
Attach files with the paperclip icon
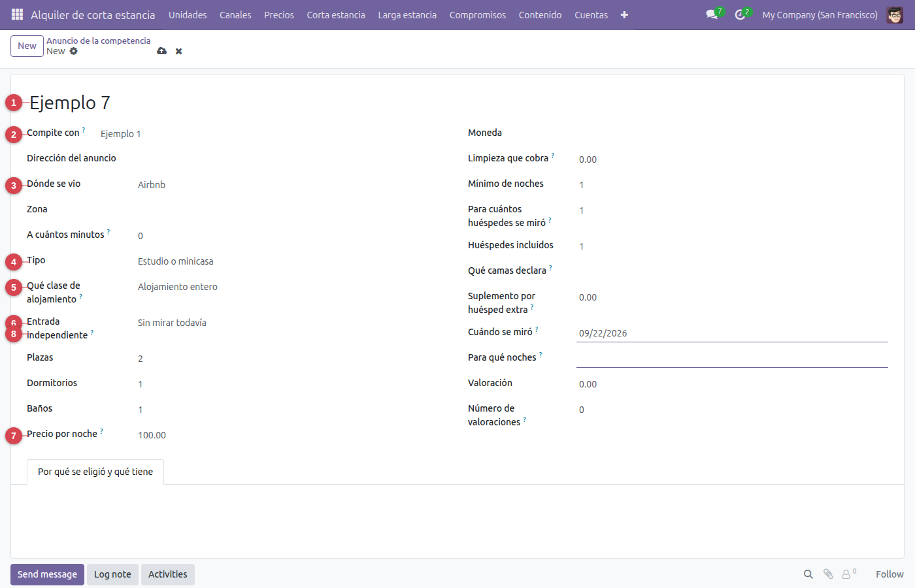point(828,574)
